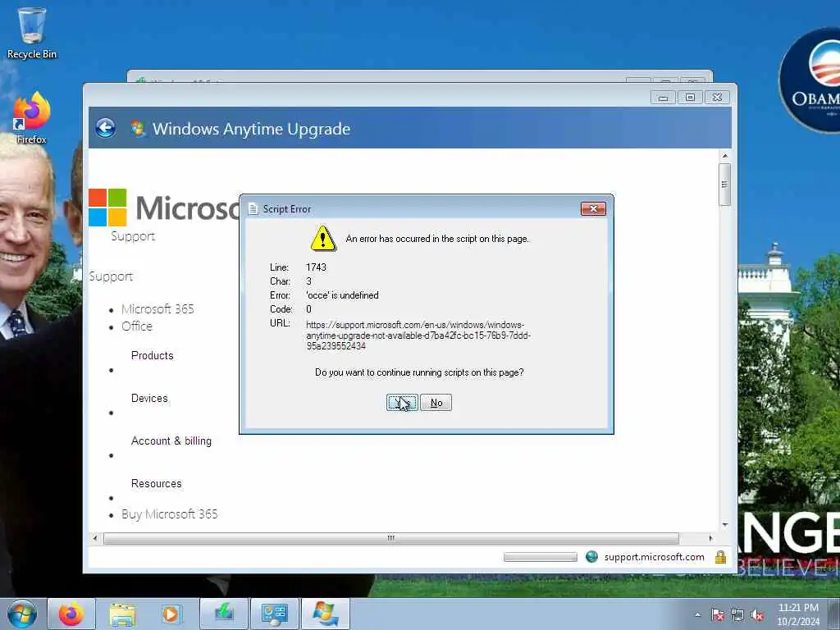This screenshot has height=630, width=840.
Task: Click the Microsoft four-square logo
Action: coord(107,208)
